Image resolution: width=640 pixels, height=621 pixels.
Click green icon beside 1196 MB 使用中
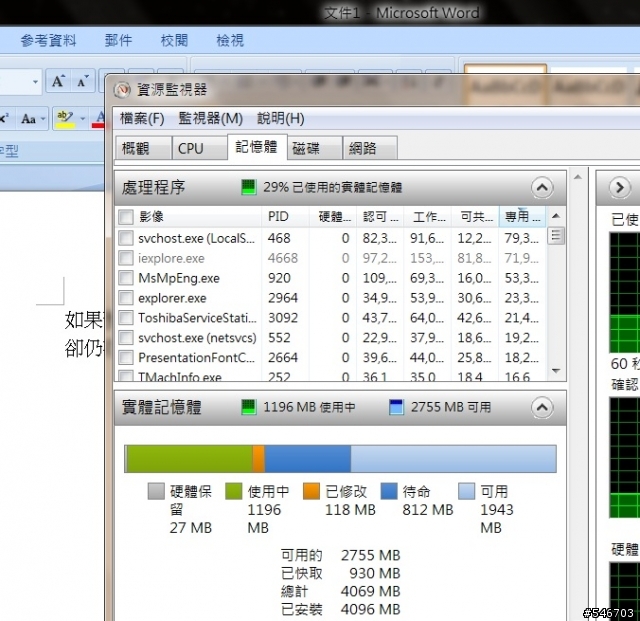tap(248, 407)
